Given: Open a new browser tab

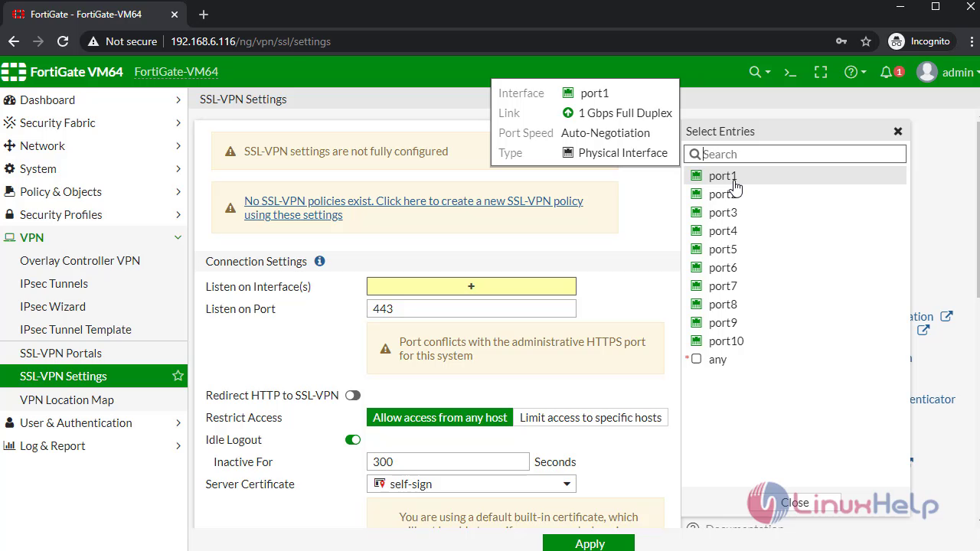Looking at the screenshot, I should point(203,15).
